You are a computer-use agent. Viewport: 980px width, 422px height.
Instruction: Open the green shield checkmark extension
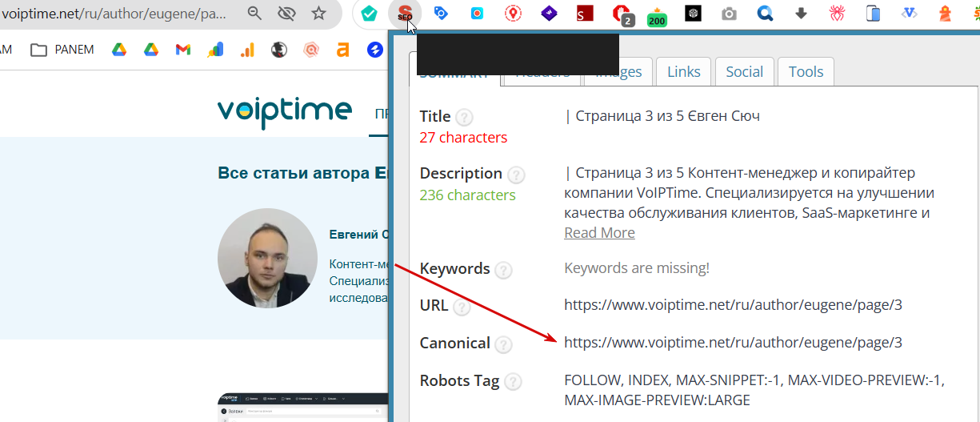tap(369, 13)
